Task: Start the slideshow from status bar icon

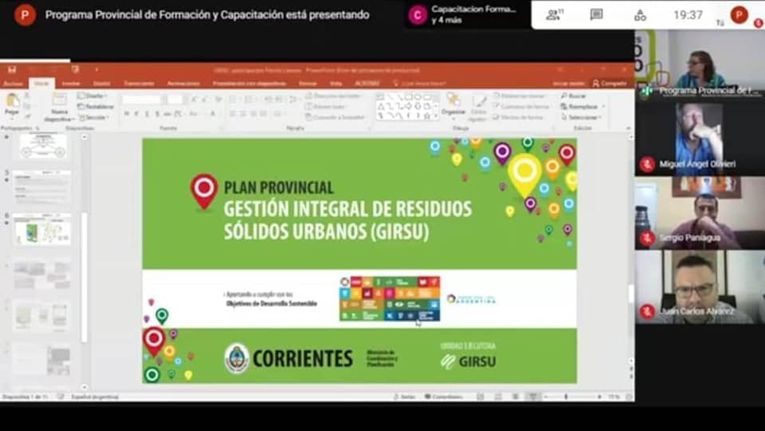Action: coord(533,397)
